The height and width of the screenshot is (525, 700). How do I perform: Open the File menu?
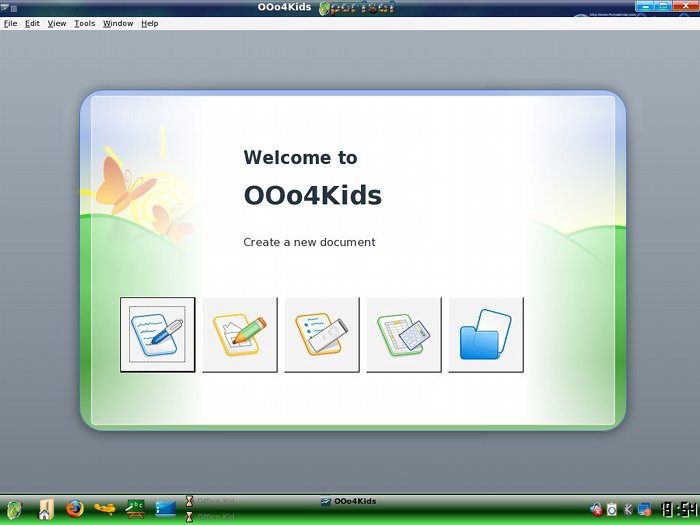(x=10, y=23)
